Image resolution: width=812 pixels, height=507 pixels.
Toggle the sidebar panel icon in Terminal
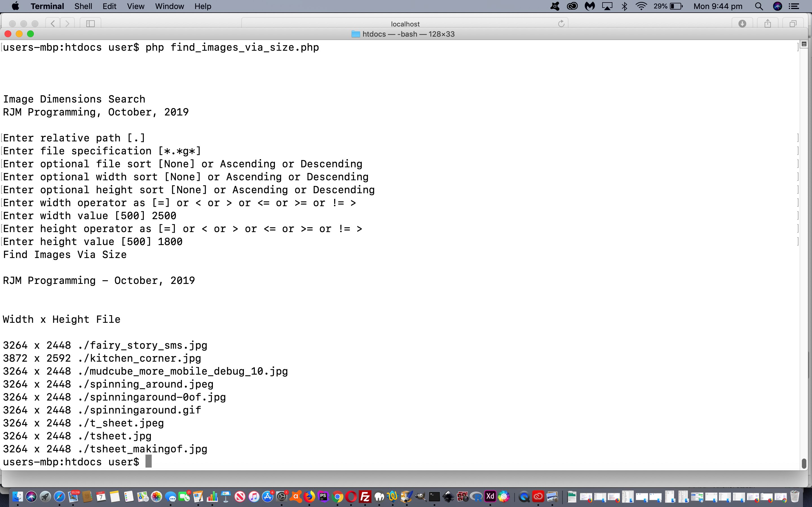90,23
